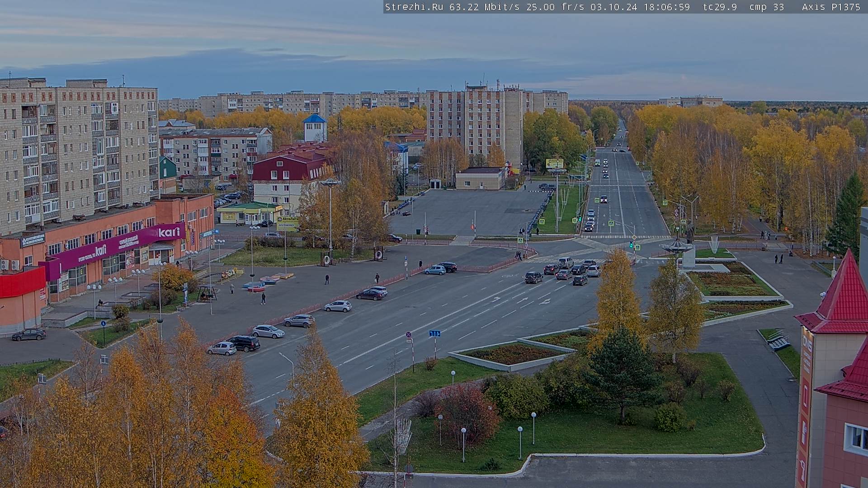Select the tc29.9 temperature reading
The width and height of the screenshot is (868, 488).
click(720, 7)
